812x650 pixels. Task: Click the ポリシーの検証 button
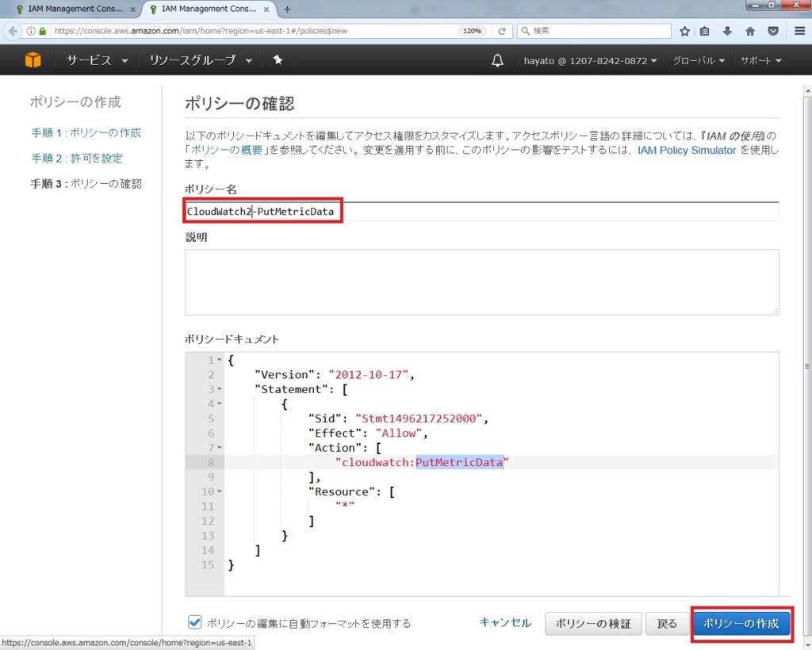[x=593, y=624]
